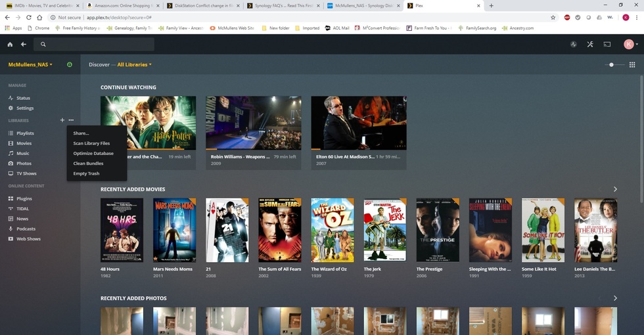Viewport: 644px width, 335px height.
Task: Open Mars Needs Moms poster
Action: [175, 230]
